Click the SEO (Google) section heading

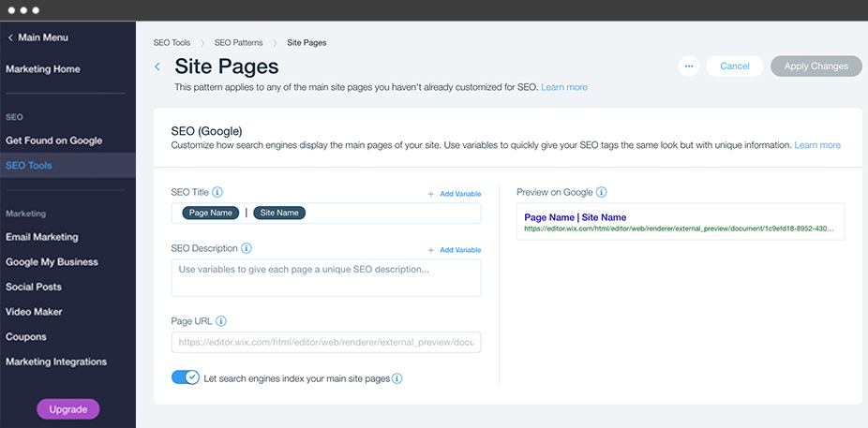pyautogui.click(x=206, y=132)
